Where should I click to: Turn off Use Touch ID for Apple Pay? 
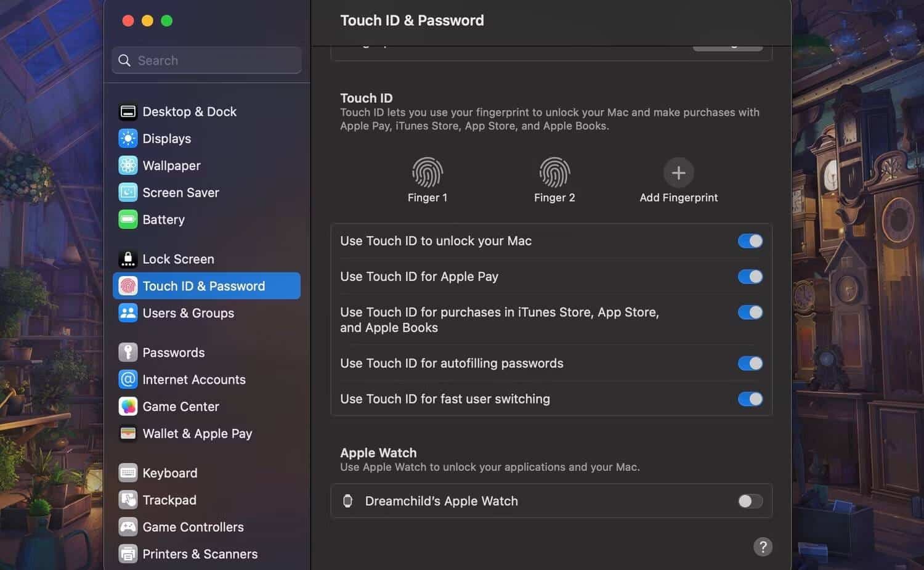pyautogui.click(x=750, y=277)
